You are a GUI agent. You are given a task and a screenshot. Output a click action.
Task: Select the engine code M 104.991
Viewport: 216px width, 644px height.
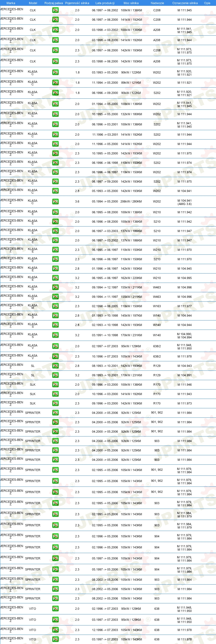coord(185,375)
